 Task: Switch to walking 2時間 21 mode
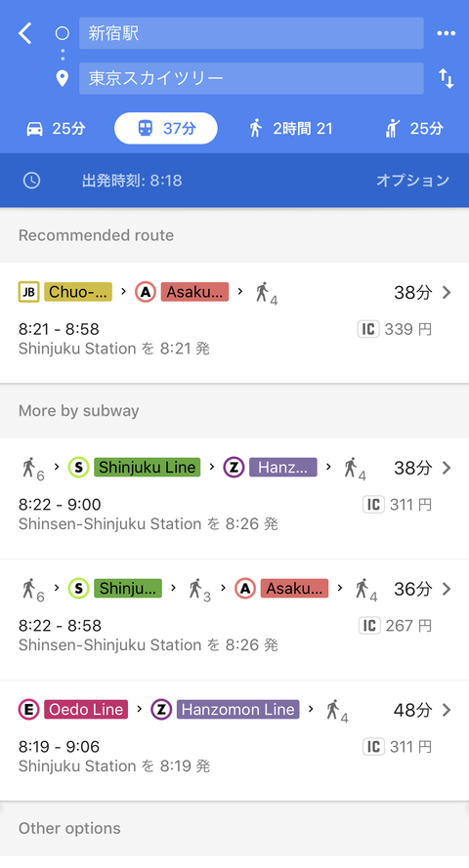[291, 129]
